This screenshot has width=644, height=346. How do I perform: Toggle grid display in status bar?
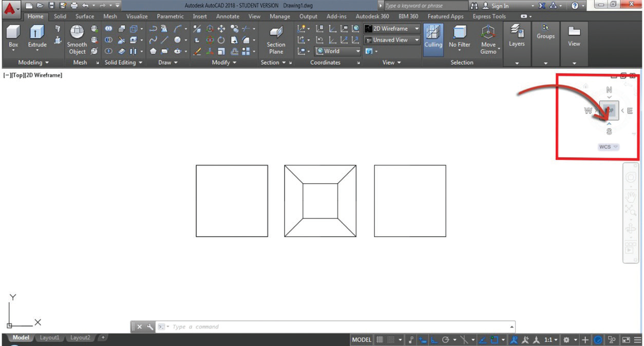(x=380, y=340)
